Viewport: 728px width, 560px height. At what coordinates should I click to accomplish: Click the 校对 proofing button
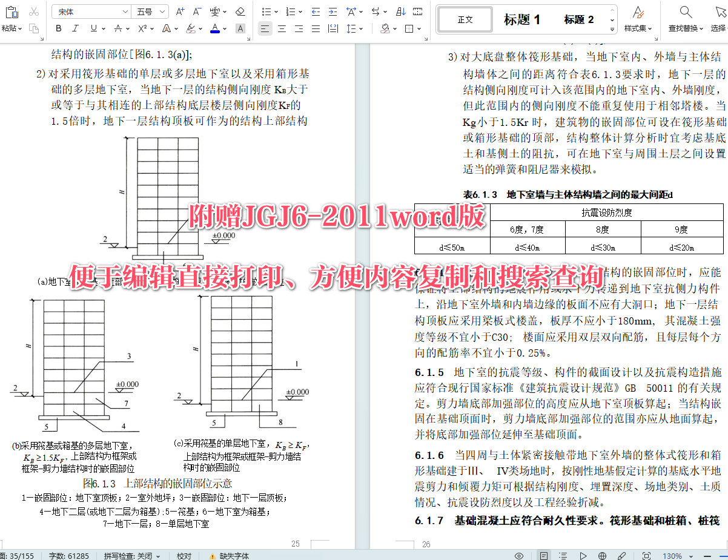coord(184,555)
